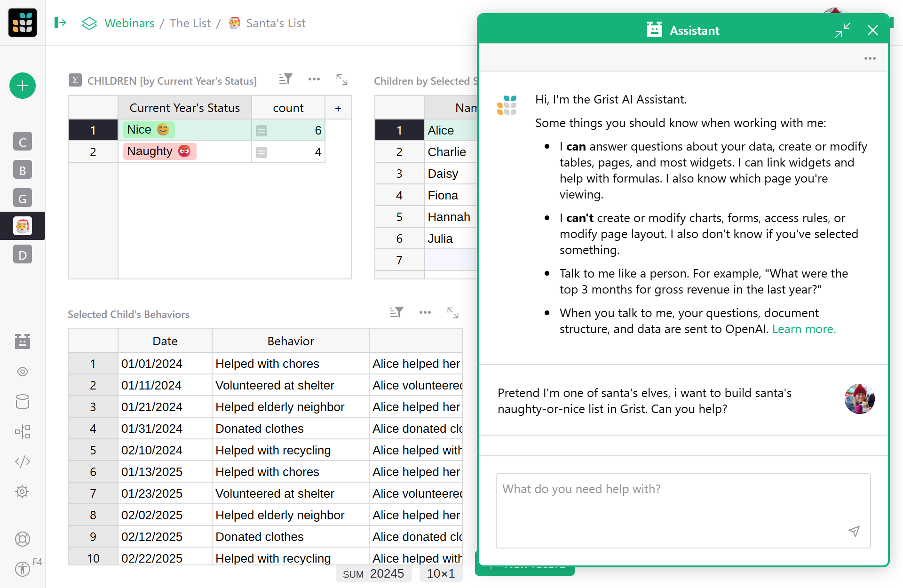Click the accessibility F4 icon
903x588 pixels.
tap(22, 569)
